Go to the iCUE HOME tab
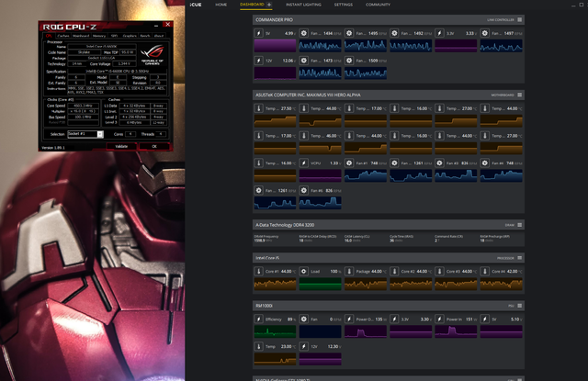The height and width of the screenshot is (381, 588). click(220, 5)
